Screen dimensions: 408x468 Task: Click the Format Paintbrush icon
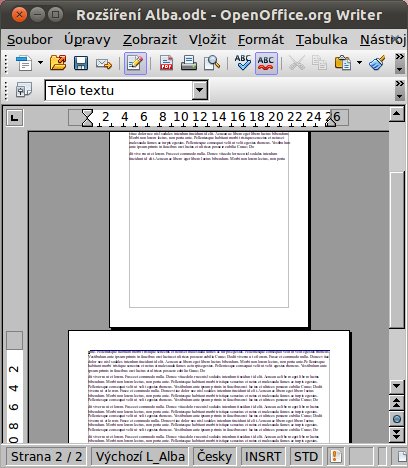pos(377,63)
